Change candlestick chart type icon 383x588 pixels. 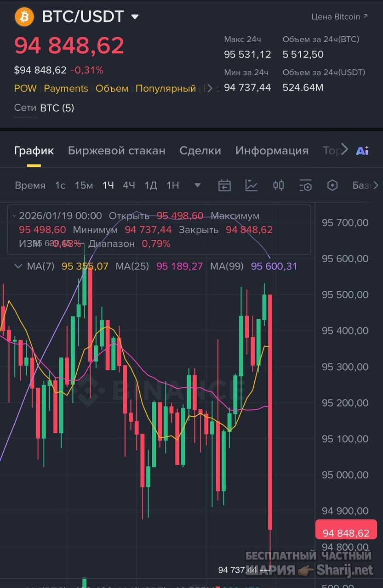(278, 185)
